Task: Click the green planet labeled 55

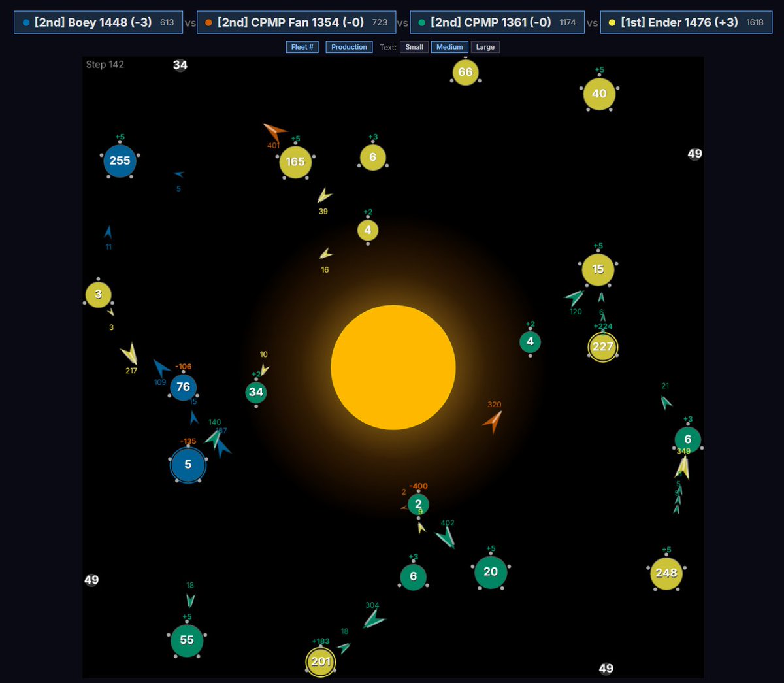Action: click(187, 641)
